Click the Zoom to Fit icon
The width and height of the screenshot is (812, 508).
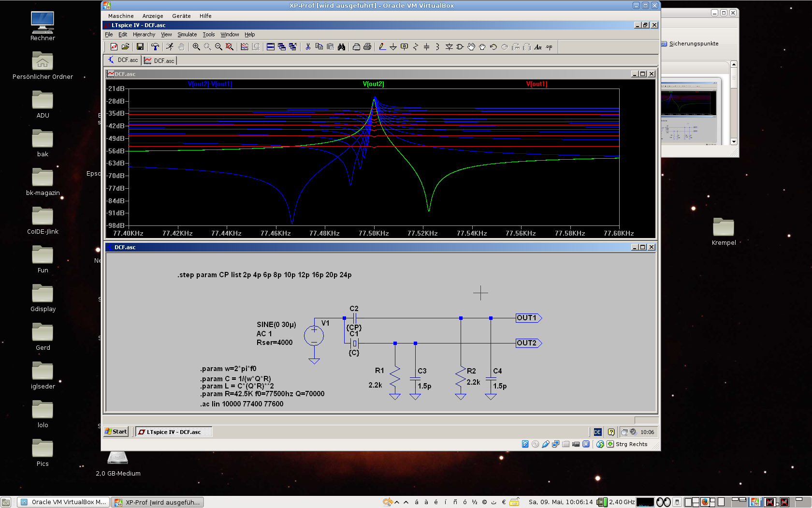pos(230,47)
